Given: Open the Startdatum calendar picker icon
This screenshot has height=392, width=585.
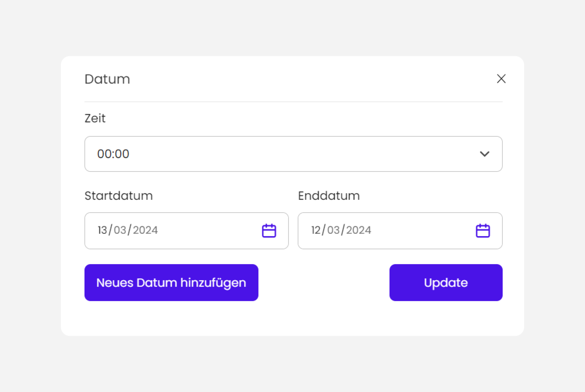Looking at the screenshot, I should pos(269,231).
